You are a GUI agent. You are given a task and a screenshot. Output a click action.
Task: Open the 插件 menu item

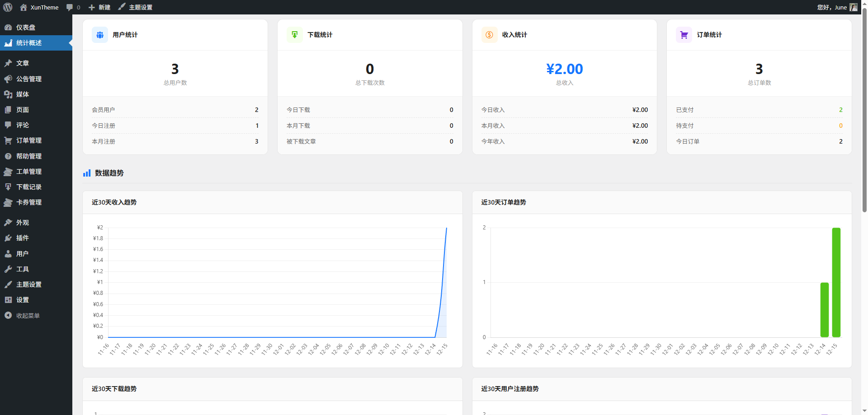tap(23, 238)
